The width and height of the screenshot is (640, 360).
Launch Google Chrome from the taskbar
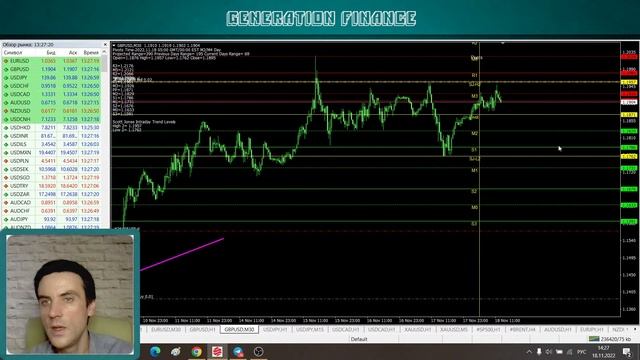197,351
